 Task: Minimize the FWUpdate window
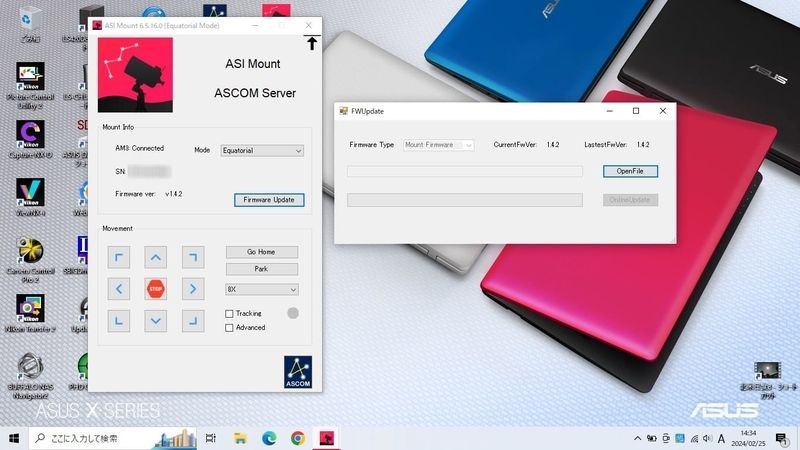pyautogui.click(x=610, y=111)
